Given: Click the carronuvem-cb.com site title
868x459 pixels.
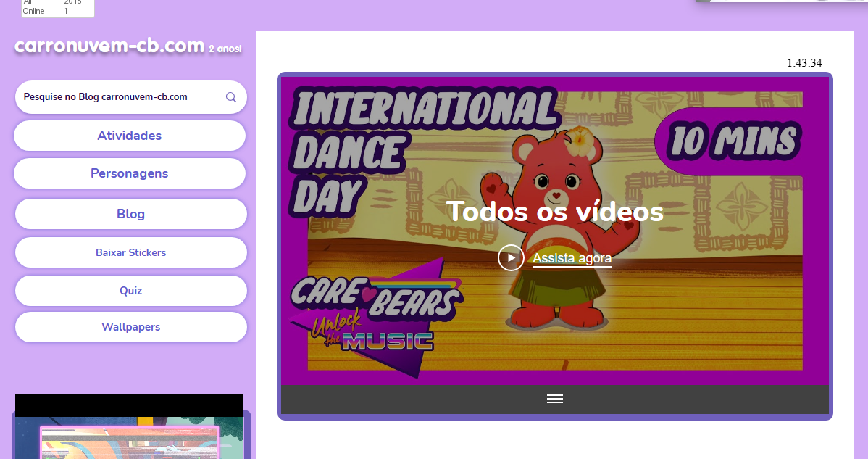Looking at the screenshot, I should tap(109, 46).
